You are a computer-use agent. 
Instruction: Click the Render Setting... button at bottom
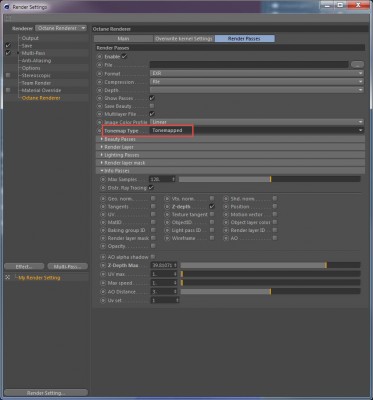[x=46, y=393]
